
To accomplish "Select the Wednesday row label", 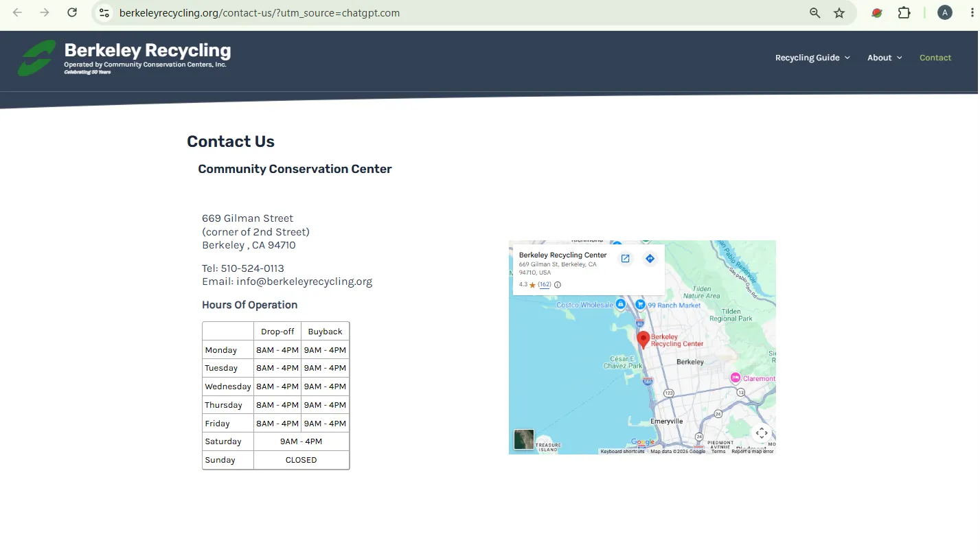I will pos(228,386).
